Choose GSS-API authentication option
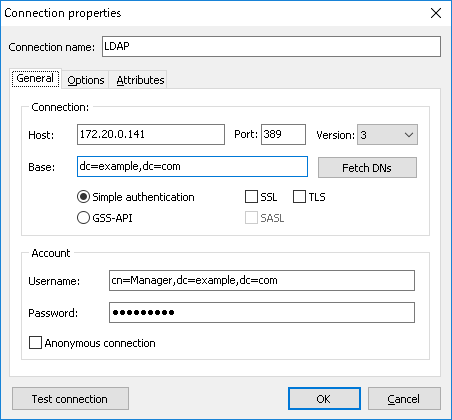The image size is (452, 420). click(83, 218)
